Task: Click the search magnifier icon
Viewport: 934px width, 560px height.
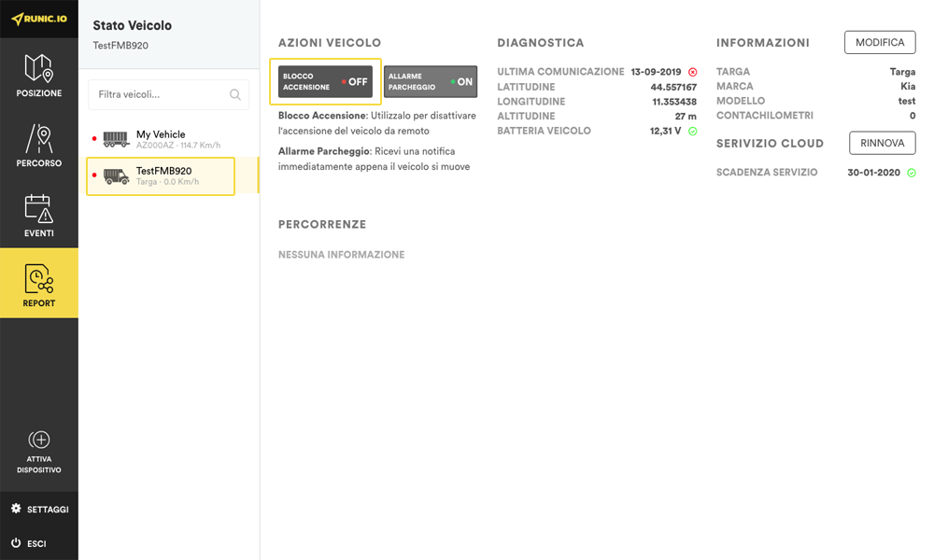Action: (x=235, y=94)
